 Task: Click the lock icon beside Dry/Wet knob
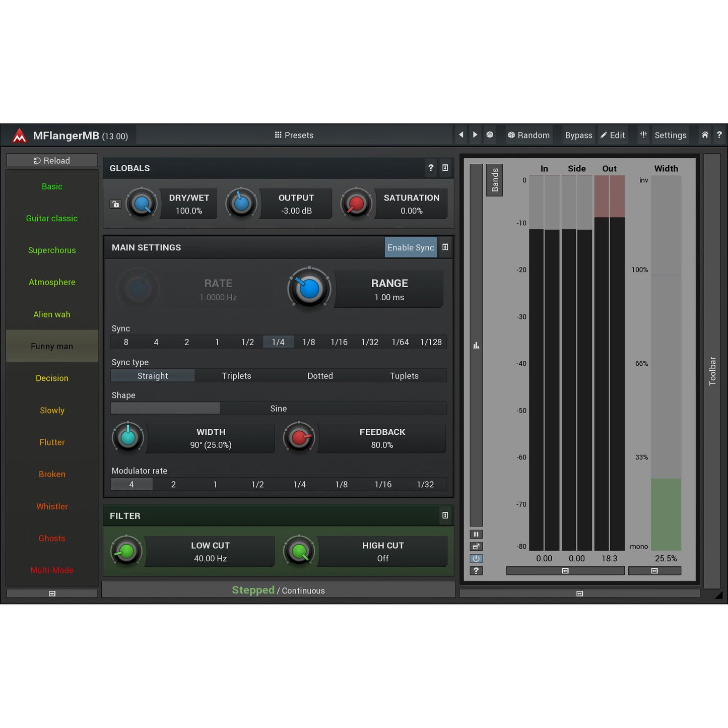pyautogui.click(x=116, y=204)
